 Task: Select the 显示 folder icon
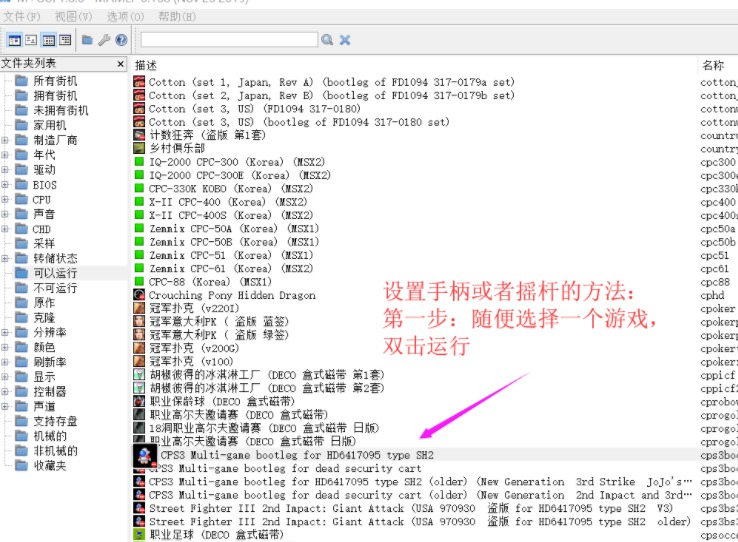21,377
